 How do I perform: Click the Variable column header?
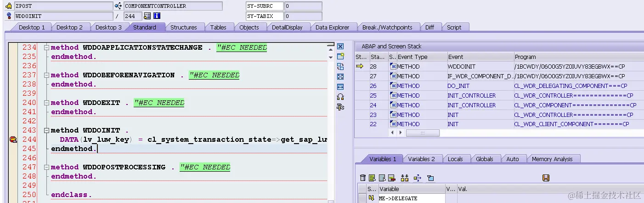[412, 189]
